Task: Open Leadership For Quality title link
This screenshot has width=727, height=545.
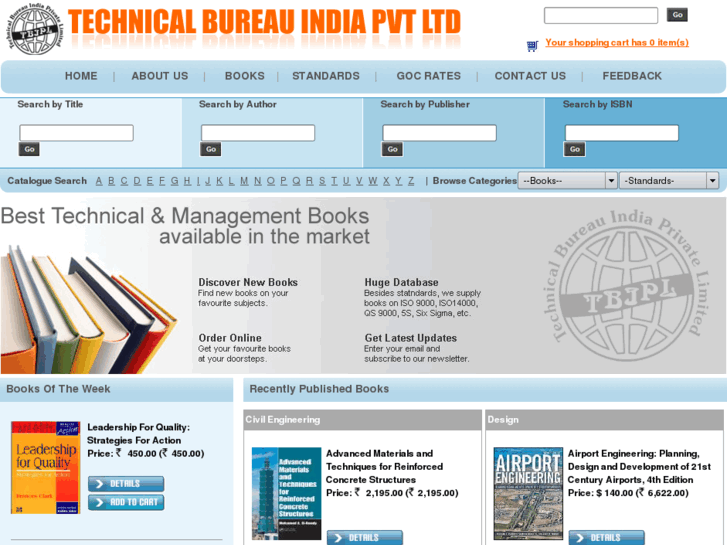Action: [x=138, y=434]
